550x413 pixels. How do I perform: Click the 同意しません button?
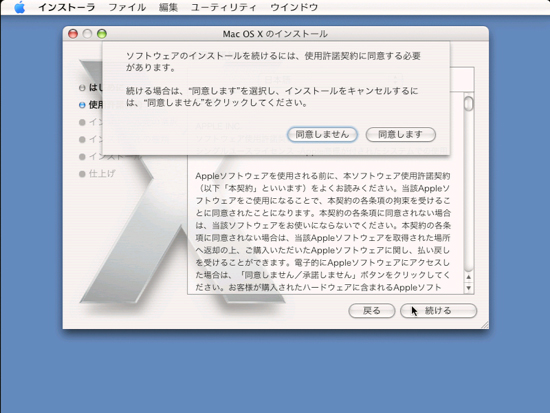pos(322,134)
